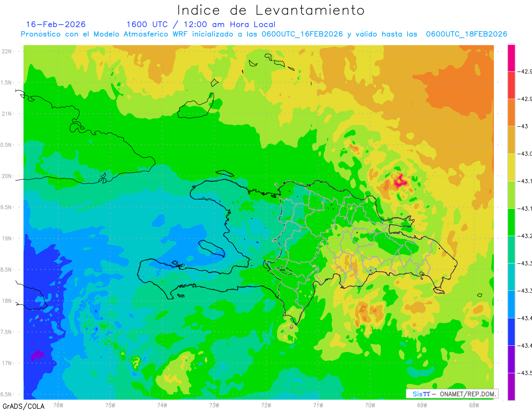
Task: Pick the bright yellow legend swatch
Action: point(511,167)
